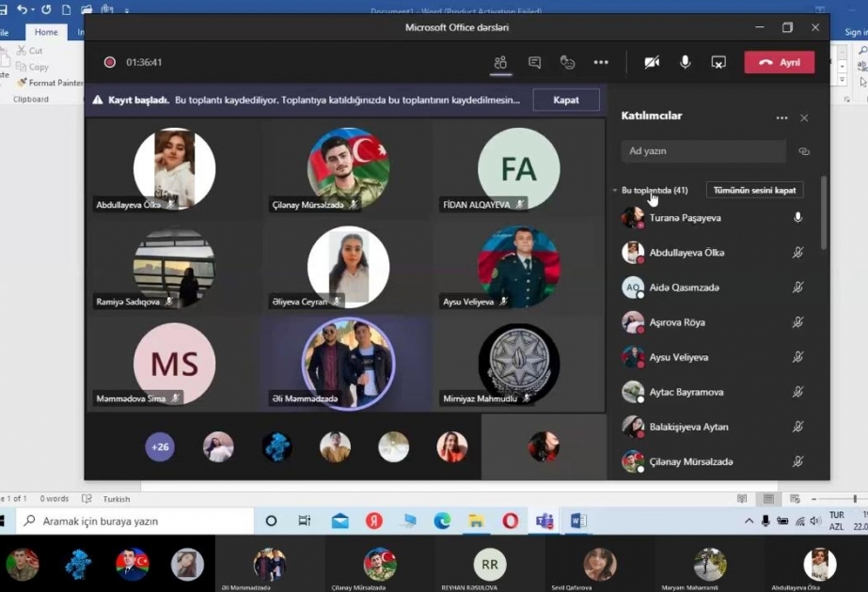This screenshot has height=592, width=868.
Task: Toggle Turanə Paşayeva's microphone icon
Action: pyautogui.click(x=797, y=217)
